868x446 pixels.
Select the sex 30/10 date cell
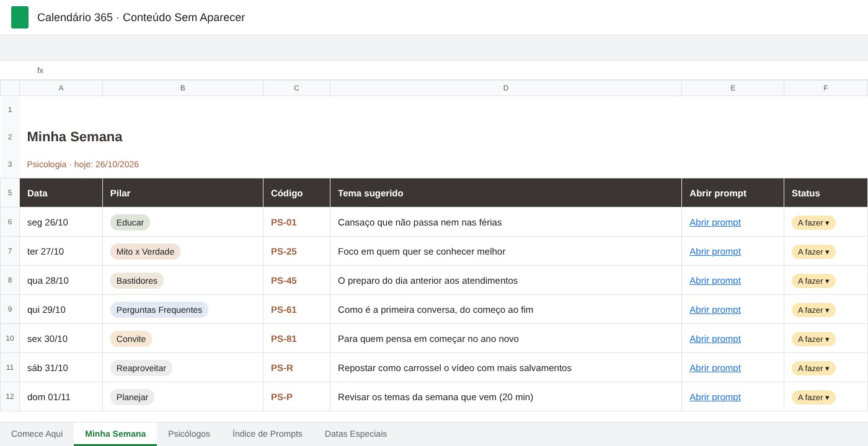click(61, 338)
